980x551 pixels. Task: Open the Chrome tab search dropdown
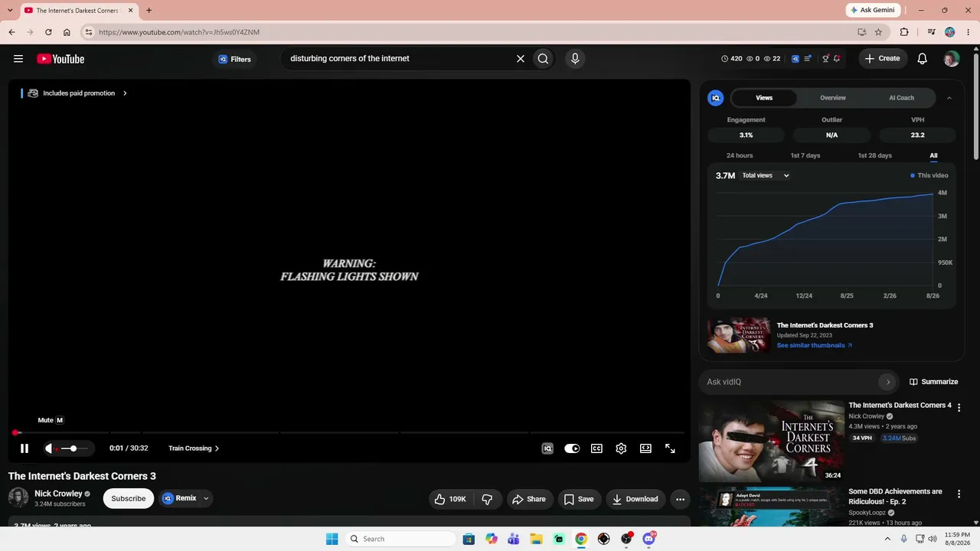pos(10,10)
